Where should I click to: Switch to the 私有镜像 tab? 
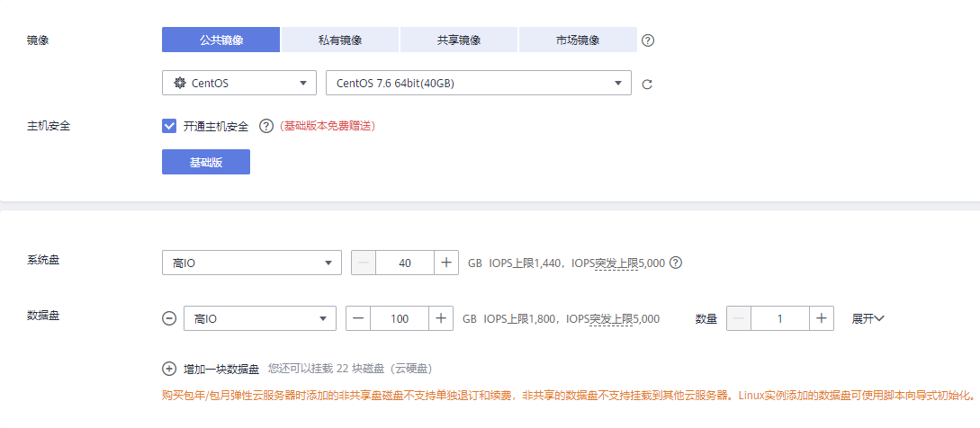[x=340, y=40]
